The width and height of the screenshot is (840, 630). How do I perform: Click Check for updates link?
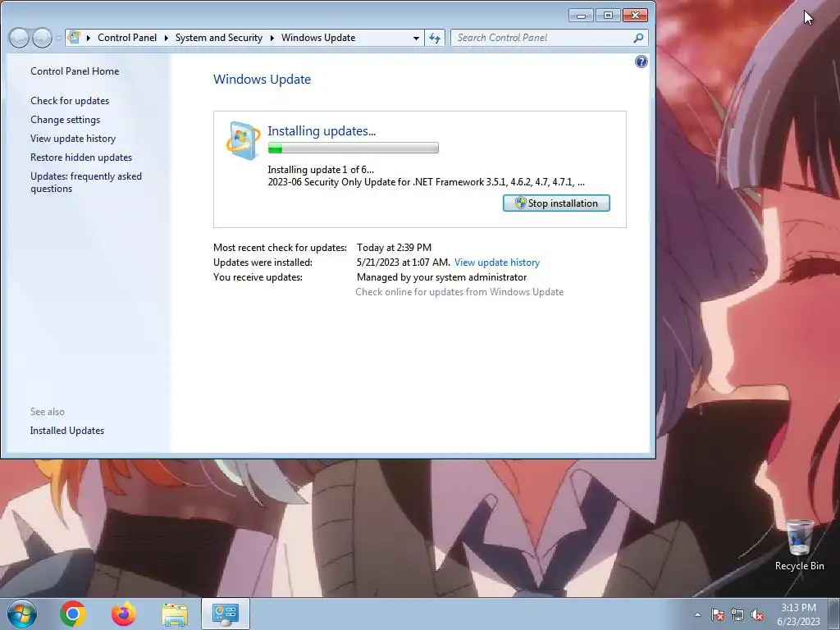[x=70, y=101]
